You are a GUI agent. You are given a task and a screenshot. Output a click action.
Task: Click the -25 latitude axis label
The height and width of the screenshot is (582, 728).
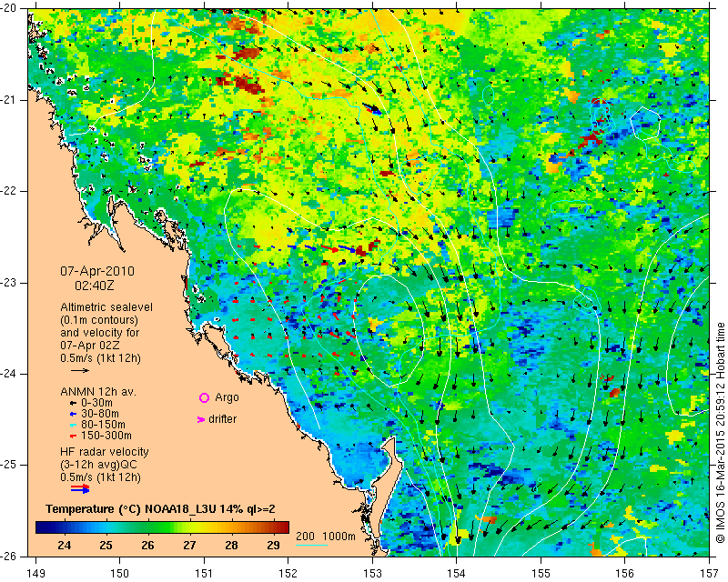tap(9, 465)
